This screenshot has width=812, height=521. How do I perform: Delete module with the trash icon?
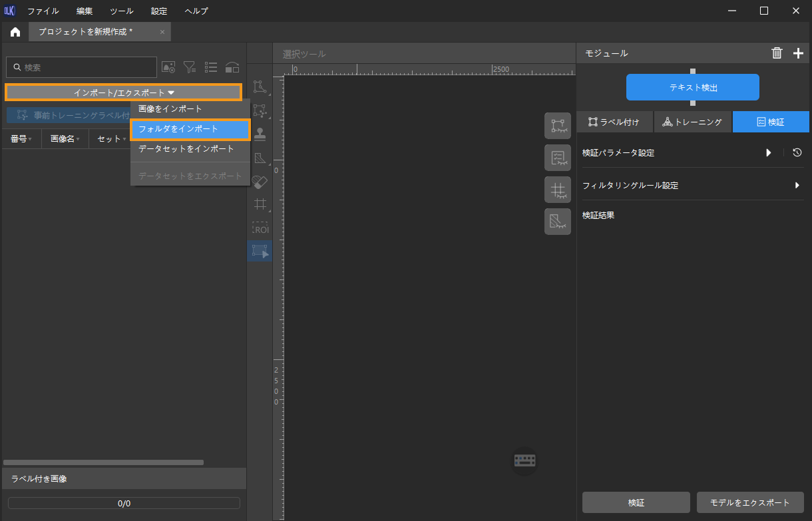(777, 53)
